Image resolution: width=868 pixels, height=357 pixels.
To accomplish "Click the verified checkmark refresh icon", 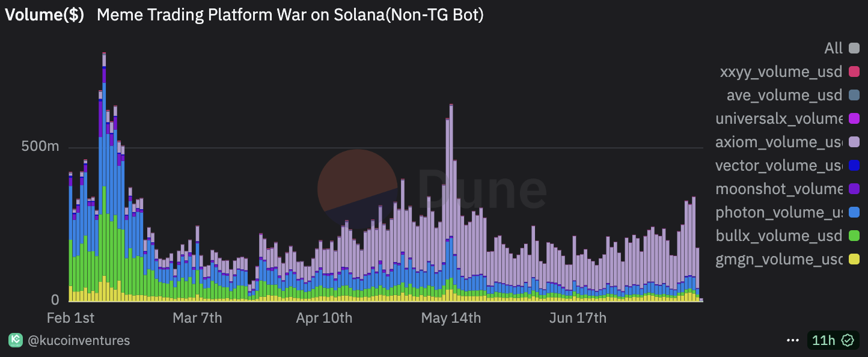I will [x=848, y=341].
